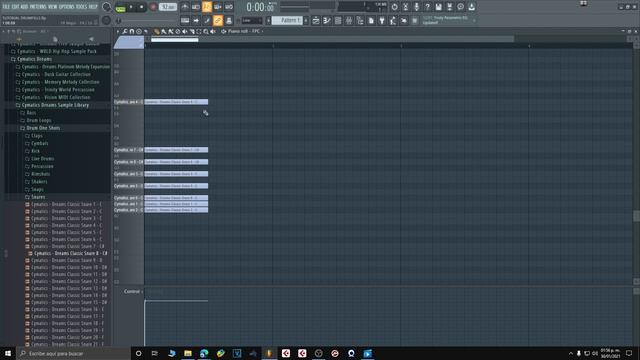Open Windows Start menu
The width and height of the screenshot is (640, 360).
click(8, 353)
